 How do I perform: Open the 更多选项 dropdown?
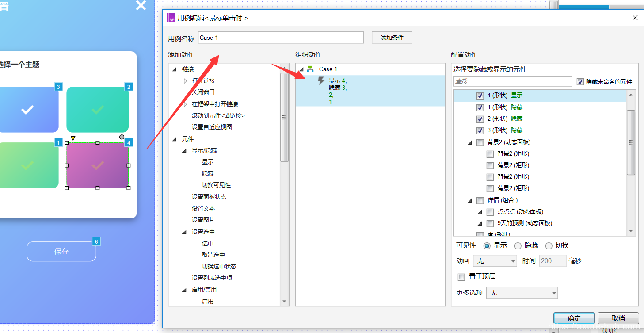tap(522, 293)
